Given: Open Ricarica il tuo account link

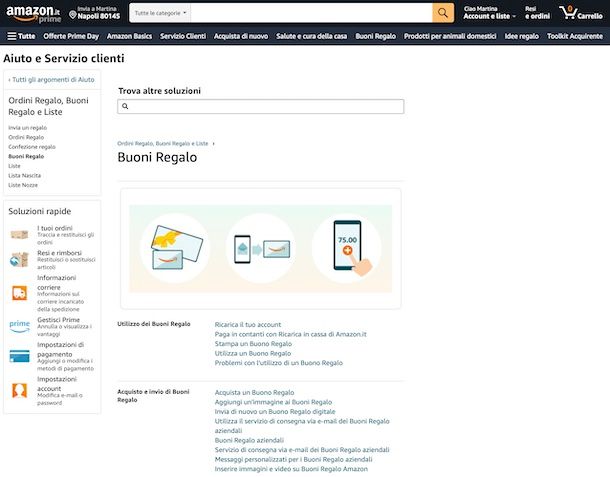Looking at the screenshot, I should tap(248, 324).
